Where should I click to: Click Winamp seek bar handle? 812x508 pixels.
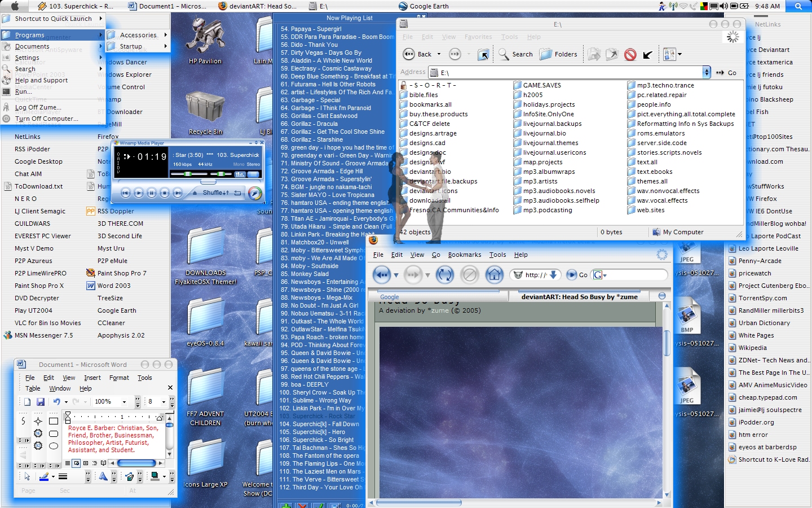pos(208,182)
